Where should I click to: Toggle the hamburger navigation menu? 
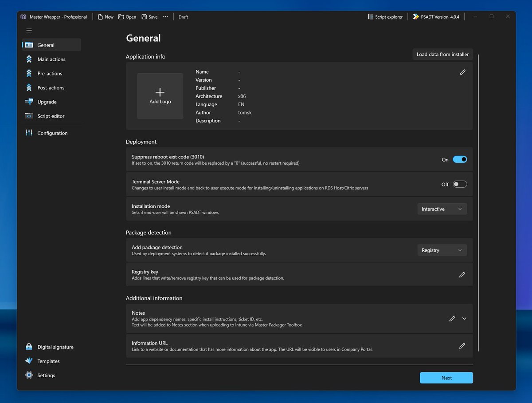point(29,31)
